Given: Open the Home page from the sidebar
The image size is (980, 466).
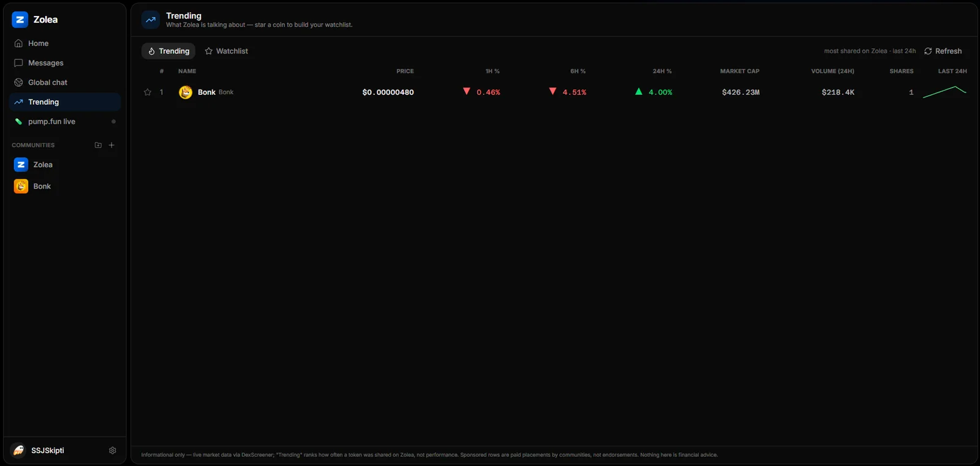Looking at the screenshot, I should (x=65, y=43).
